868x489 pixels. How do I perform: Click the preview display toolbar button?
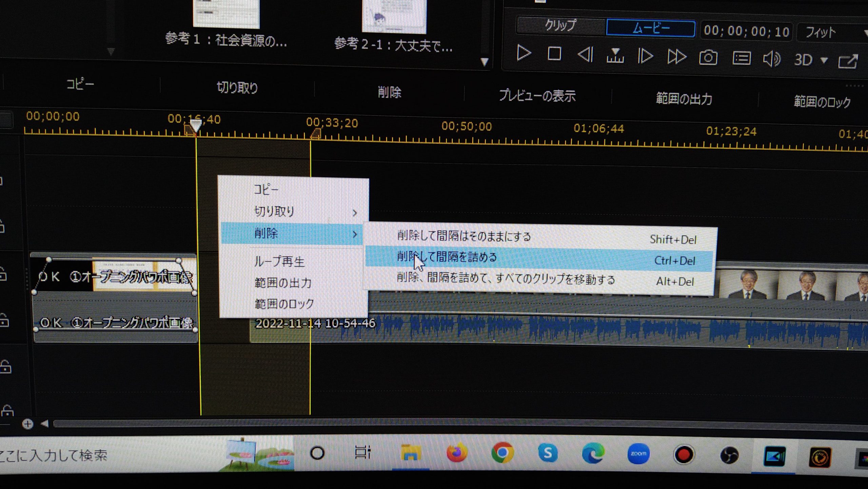click(x=537, y=96)
